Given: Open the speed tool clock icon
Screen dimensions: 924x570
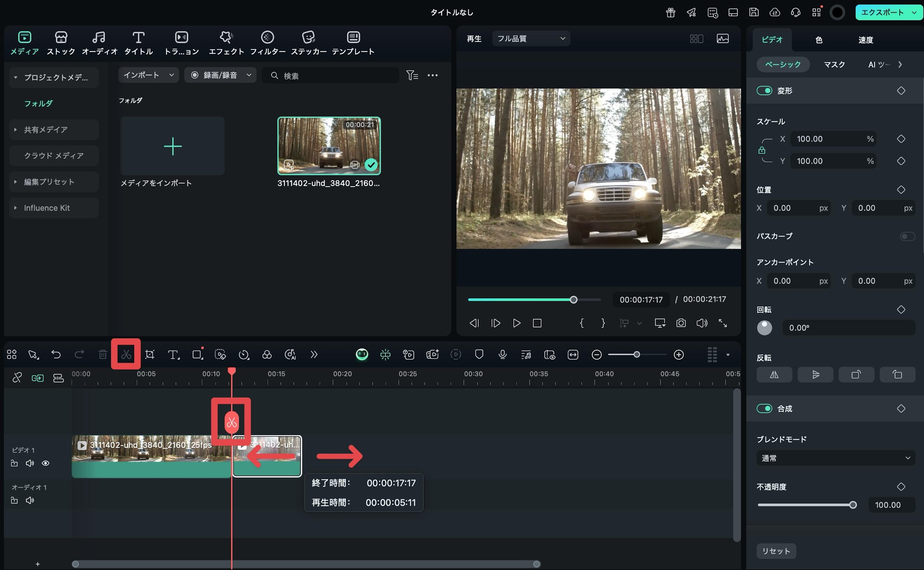Looking at the screenshot, I should 244,354.
